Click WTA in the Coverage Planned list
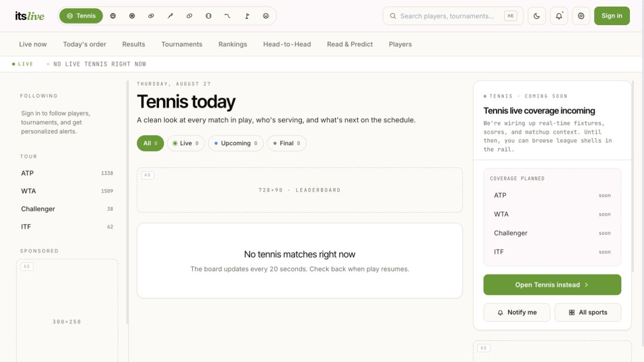Image resolution: width=644 pixels, height=362 pixels. click(552, 214)
